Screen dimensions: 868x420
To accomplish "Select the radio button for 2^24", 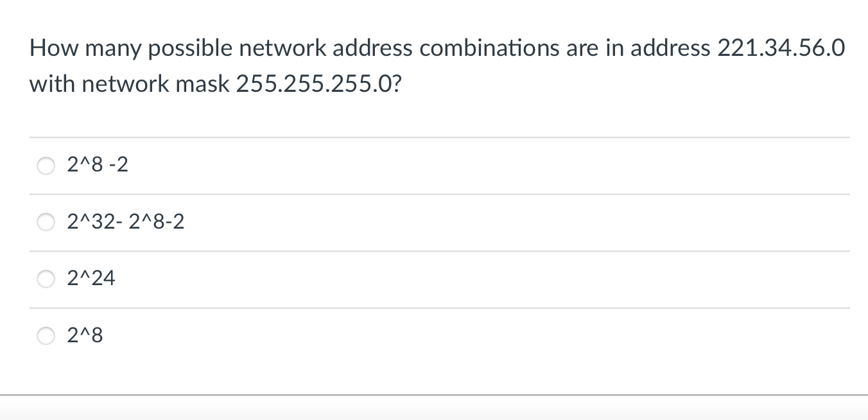I will [46, 279].
